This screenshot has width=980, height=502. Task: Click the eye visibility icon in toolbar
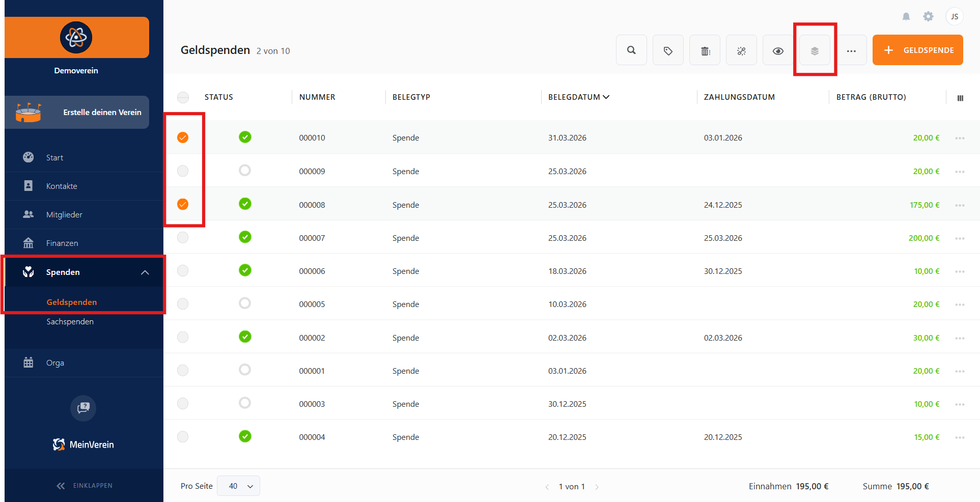click(x=778, y=50)
